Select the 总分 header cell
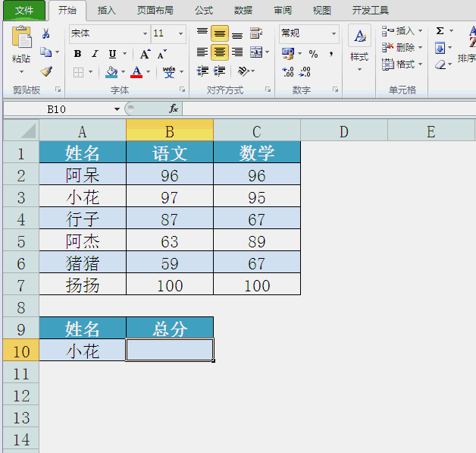Image resolution: width=476 pixels, height=453 pixels. (x=170, y=328)
